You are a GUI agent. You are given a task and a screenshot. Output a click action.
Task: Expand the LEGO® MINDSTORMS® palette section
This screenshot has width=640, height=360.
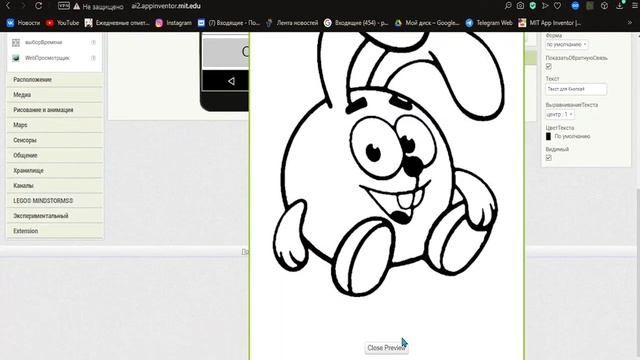point(55,200)
